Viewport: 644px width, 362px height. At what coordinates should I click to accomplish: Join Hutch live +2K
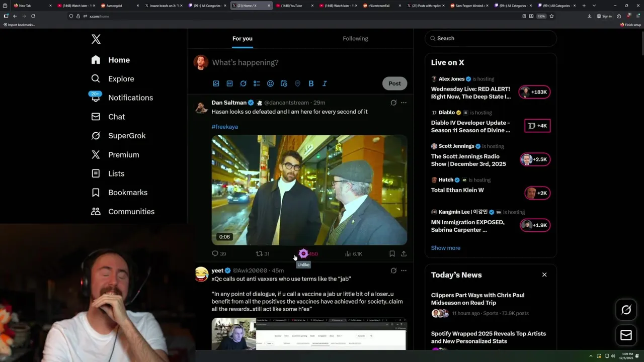coord(537,193)
